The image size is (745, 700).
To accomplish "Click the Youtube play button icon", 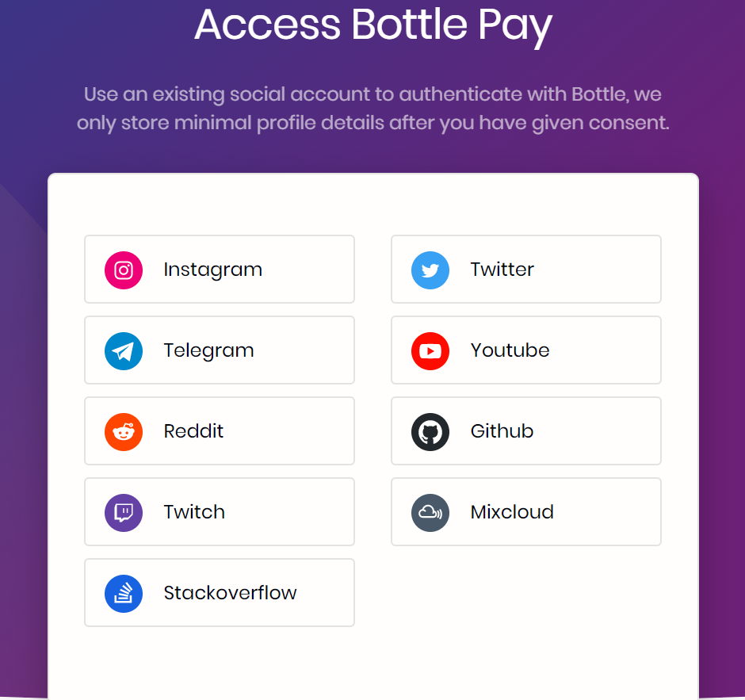I will (430, 350).
